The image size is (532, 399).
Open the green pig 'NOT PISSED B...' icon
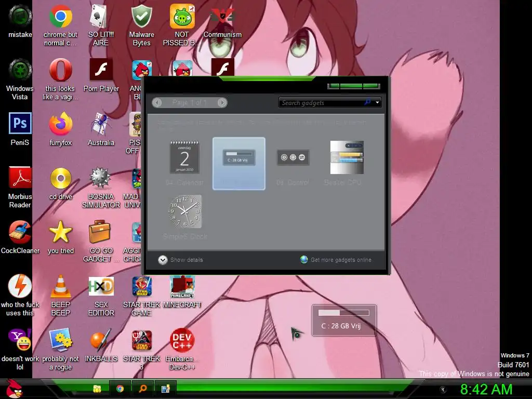click(182, 25)
